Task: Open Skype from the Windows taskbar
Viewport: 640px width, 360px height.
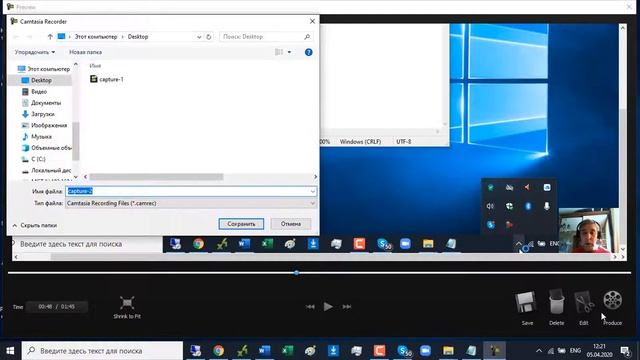Action: tap(403, 351)
